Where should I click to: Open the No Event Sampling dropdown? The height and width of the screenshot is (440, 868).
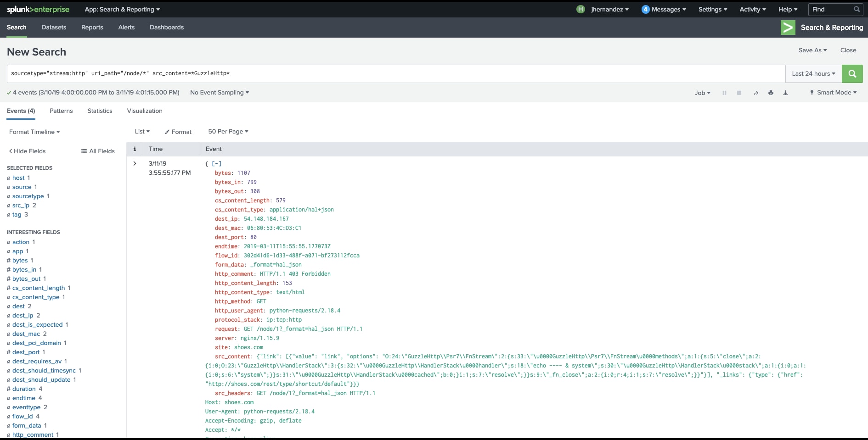point(220,93)
